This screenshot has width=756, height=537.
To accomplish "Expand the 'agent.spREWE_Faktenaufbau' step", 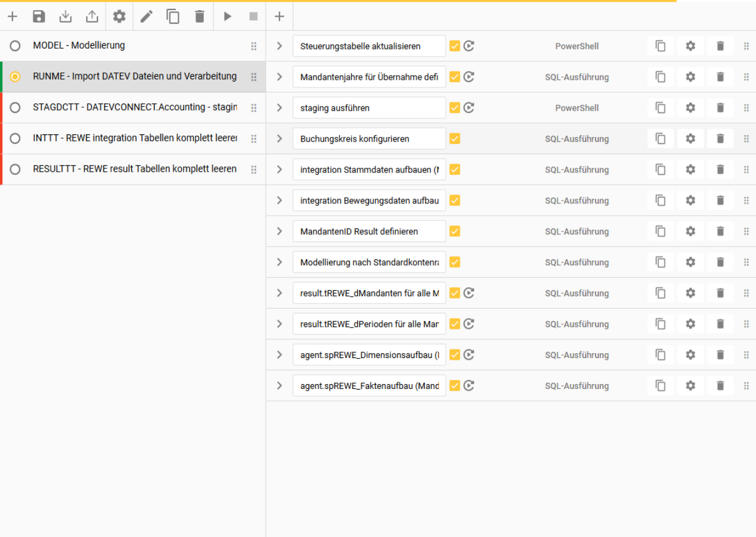I will coord(279,386).
